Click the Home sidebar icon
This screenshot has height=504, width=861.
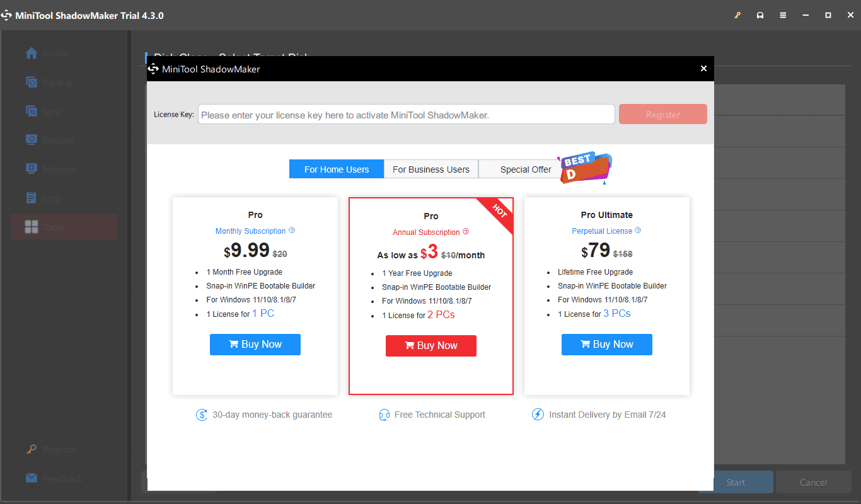click(32, 54)
